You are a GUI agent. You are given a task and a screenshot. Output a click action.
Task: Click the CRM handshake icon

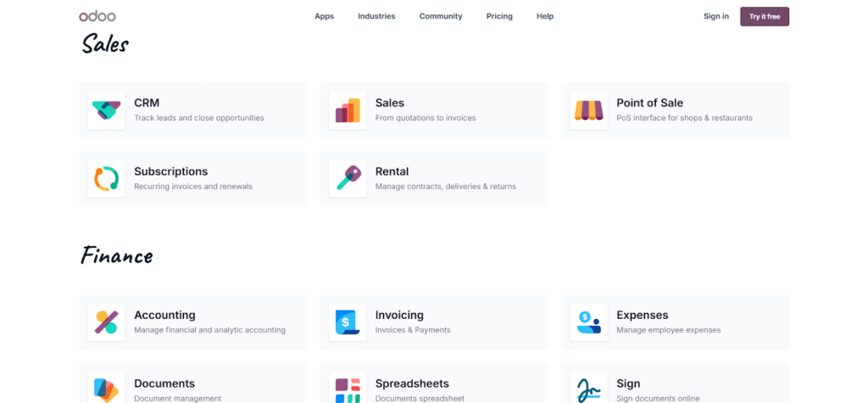point(106,110)
